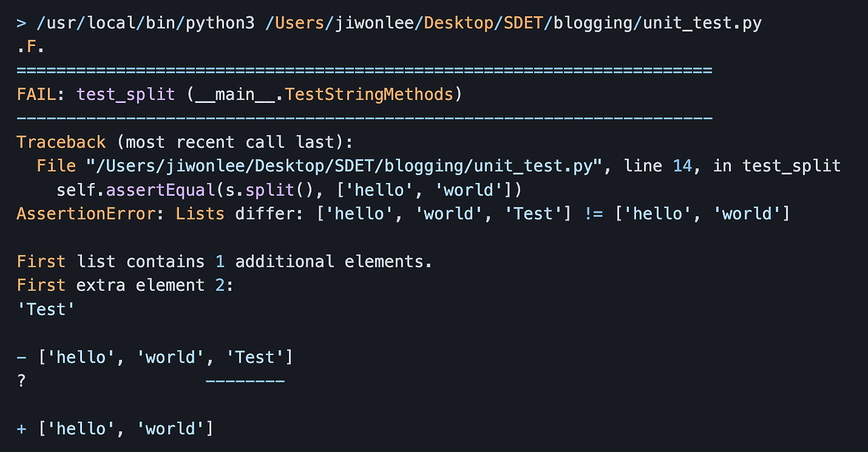Click the TestStringMethods class name
Viewport: 868px width, 452px height.
[x=368, y=94]
